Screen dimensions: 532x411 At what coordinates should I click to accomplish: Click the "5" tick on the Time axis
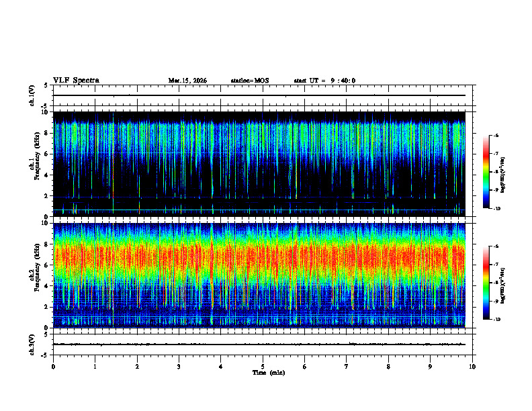263,367
